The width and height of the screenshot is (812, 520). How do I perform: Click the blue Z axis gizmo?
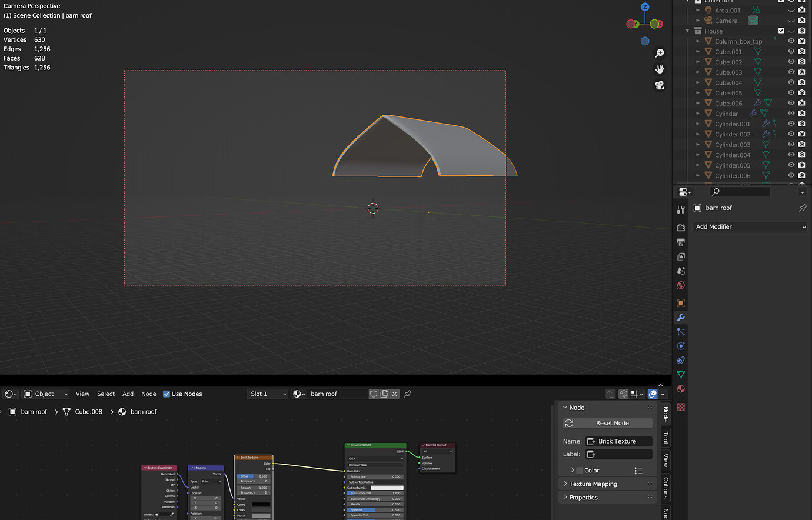(645, 7)
